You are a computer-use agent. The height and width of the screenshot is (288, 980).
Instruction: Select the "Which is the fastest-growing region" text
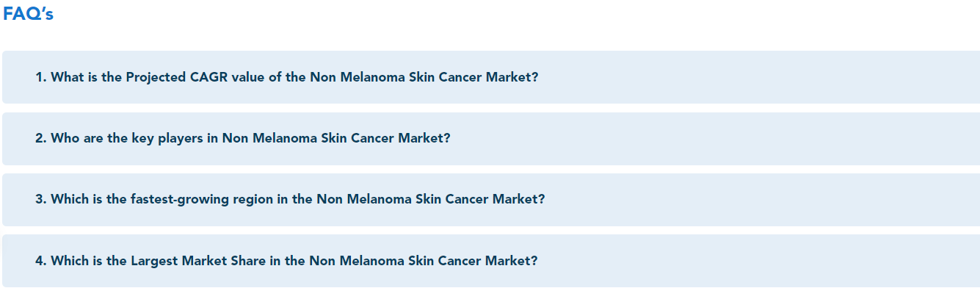click(x=163, y=199)
